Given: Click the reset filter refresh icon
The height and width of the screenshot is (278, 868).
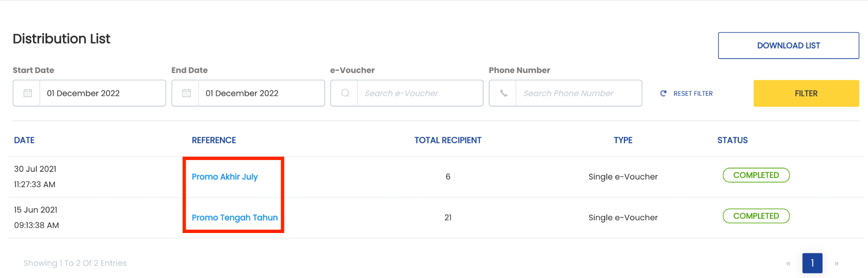Looking at the screenshot, I should (663, 93).
